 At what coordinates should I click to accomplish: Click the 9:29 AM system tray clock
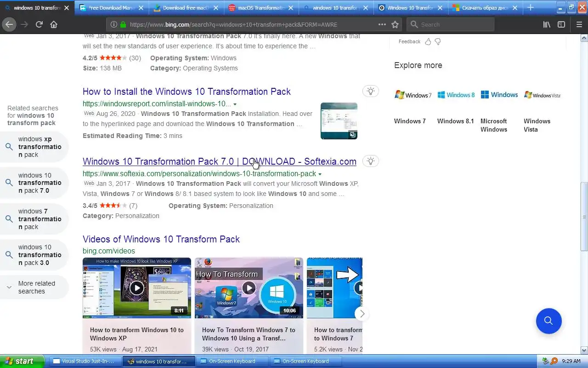[x=571, y=361]
